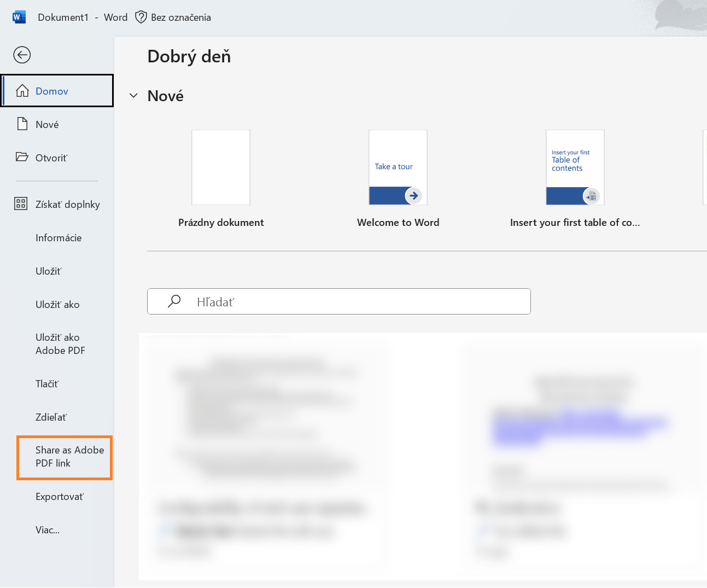Expand Viac... for more options

47,529
